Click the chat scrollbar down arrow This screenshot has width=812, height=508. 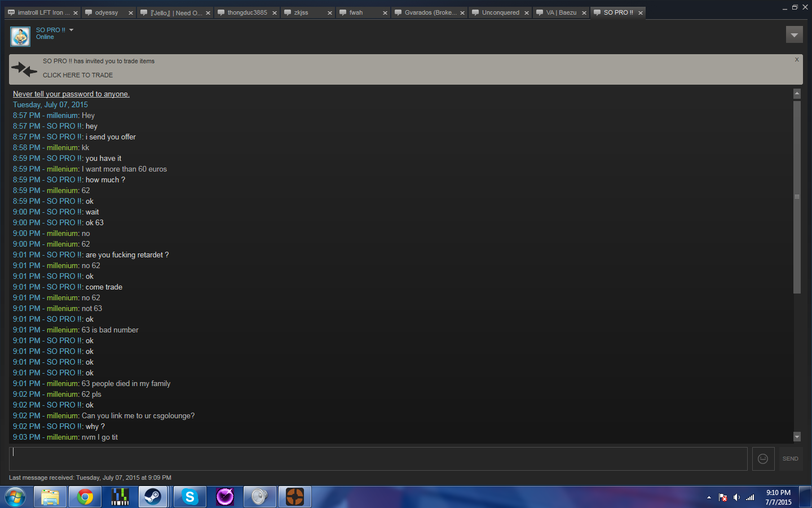point(797,436)
